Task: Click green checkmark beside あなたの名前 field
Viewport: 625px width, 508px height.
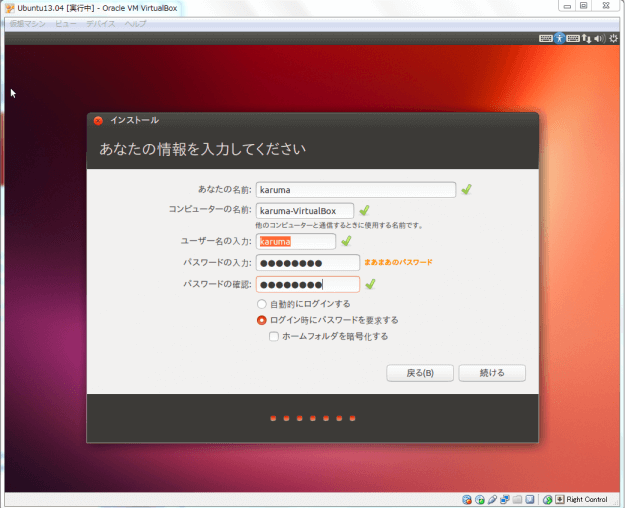Action: coord(466,189)
